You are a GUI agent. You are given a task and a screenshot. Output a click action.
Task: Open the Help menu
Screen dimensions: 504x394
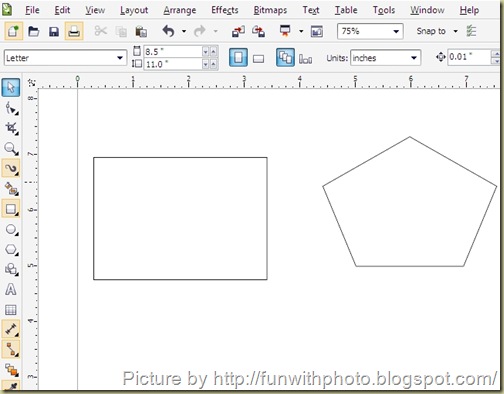[469, 10]
